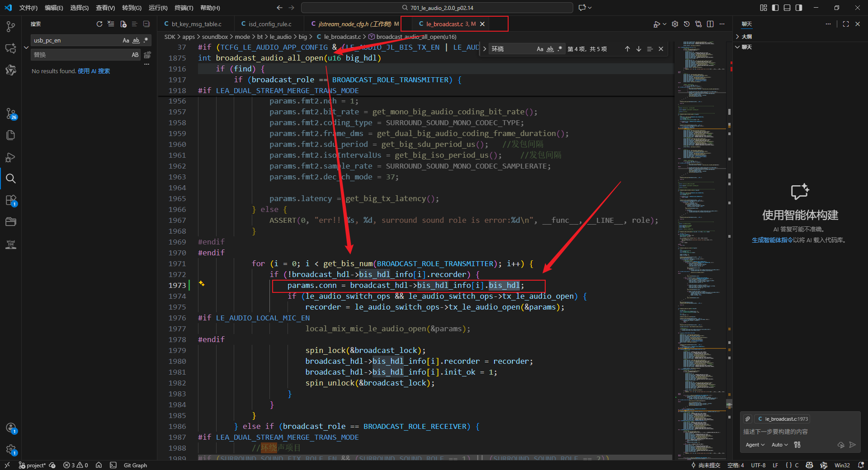Refresh search results in search panel
This screenshot has height=470, width=868.
99,24
